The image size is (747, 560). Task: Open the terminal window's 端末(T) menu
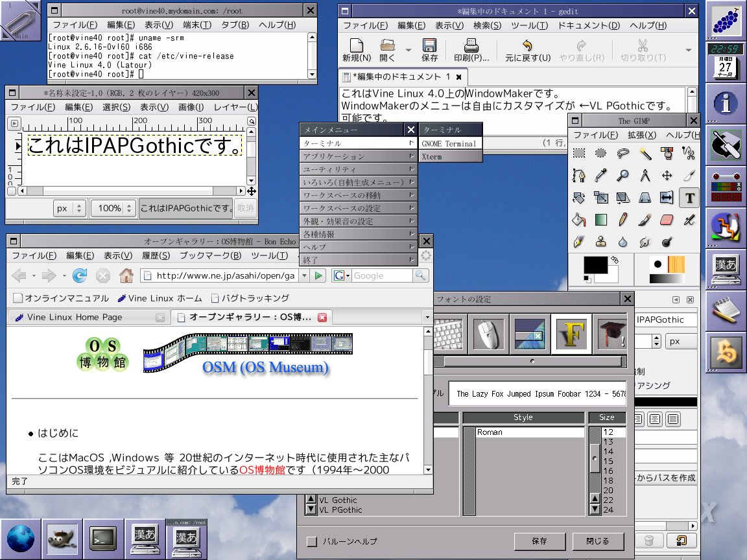[x=197, y=25]
